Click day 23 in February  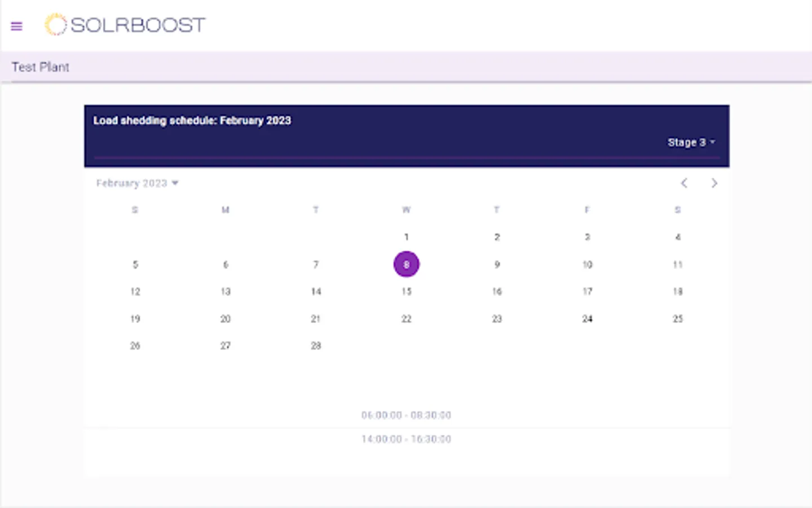point(497,318)
